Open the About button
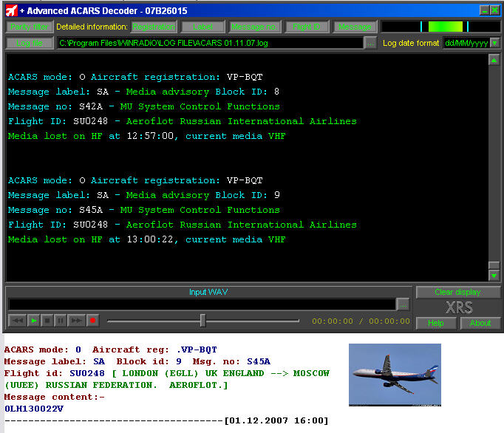The height and width of the screenshot is (433, 504). (x=480, y=323)
